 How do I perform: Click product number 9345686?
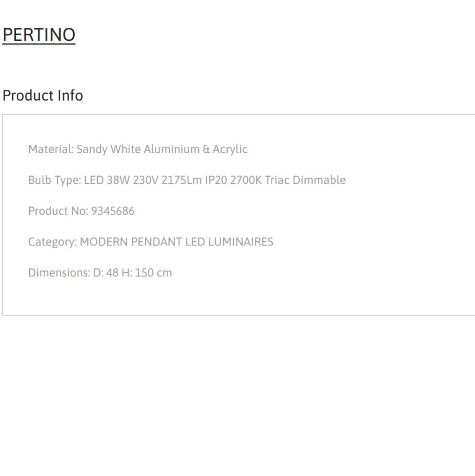point(113,211)
